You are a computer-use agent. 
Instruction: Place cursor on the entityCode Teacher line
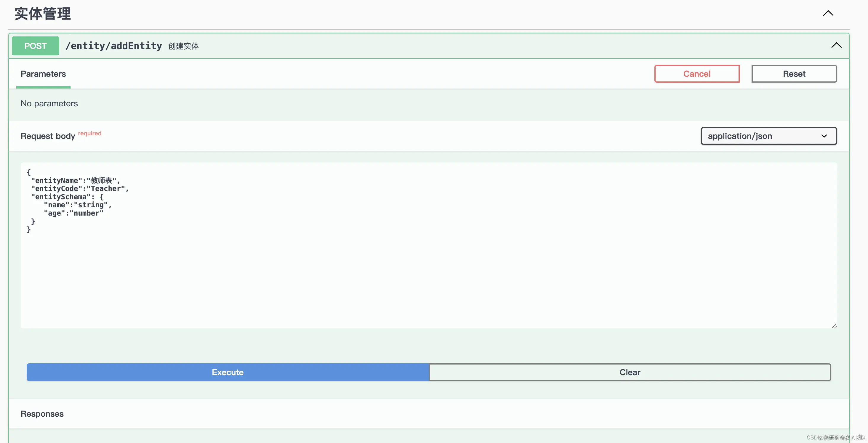pyautogui.click(x=79, y=189)
